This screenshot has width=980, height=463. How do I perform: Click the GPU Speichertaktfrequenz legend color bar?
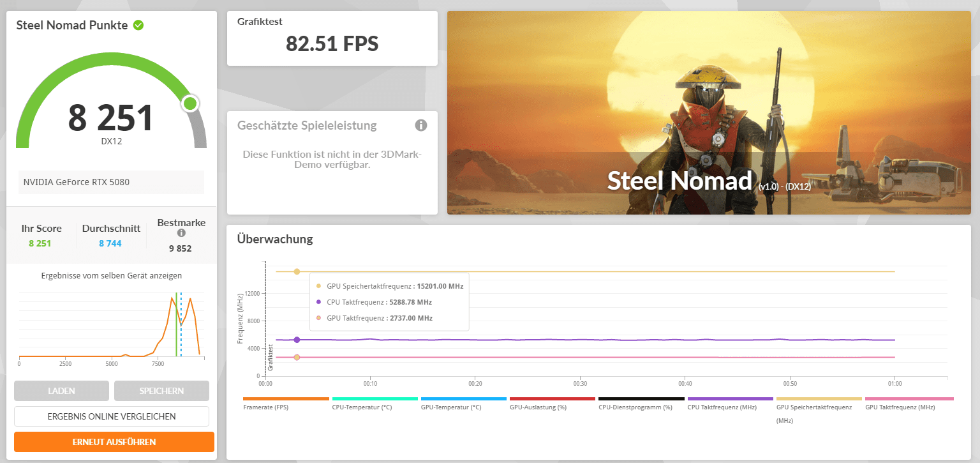pos(819,398)
